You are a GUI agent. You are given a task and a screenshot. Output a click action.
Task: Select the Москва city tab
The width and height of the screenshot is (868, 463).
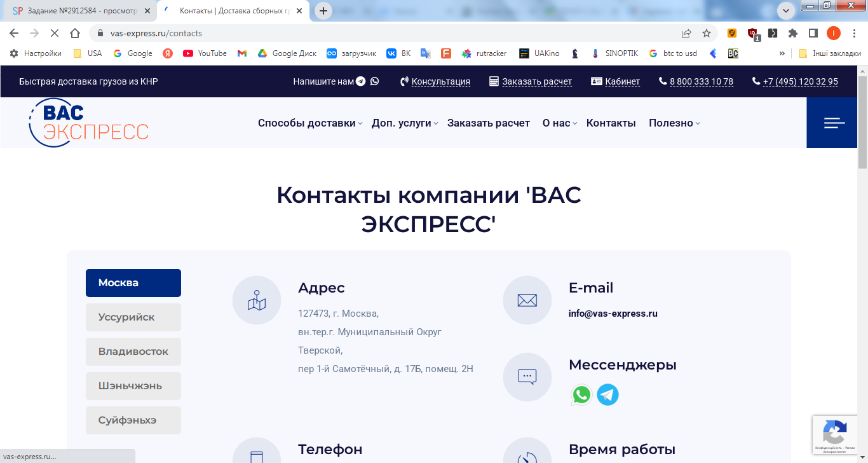tap(133, 283)
